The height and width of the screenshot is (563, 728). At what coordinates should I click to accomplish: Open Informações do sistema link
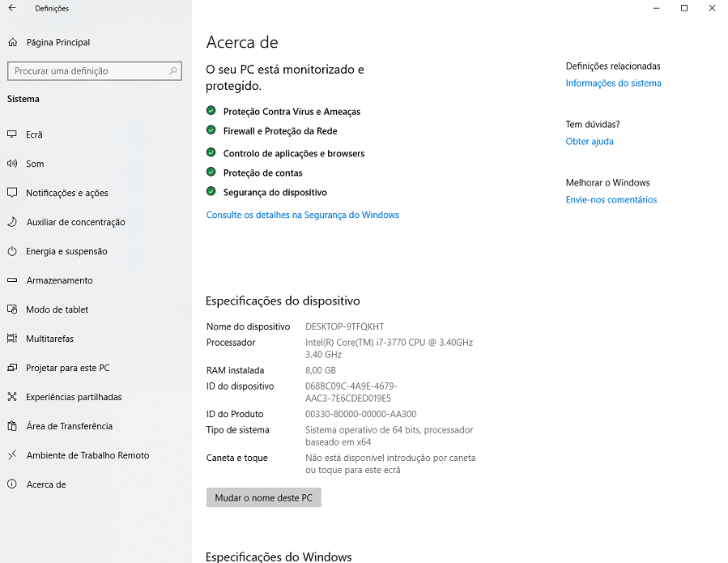pos(613,83)
